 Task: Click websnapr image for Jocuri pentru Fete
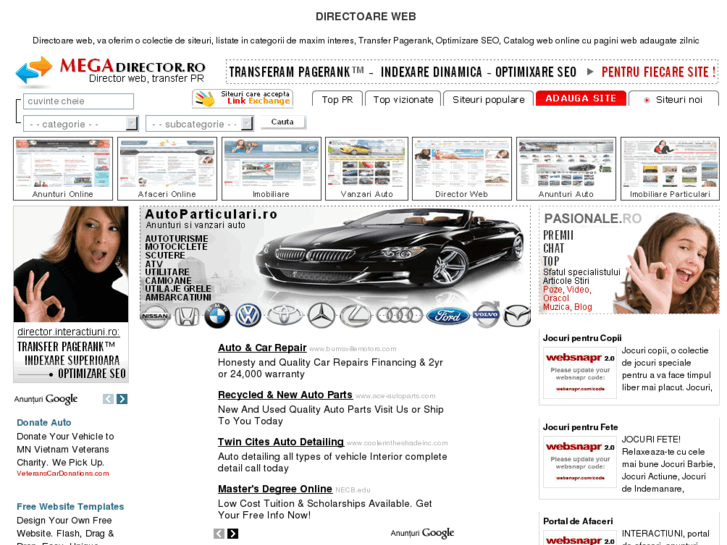[580, 462]
